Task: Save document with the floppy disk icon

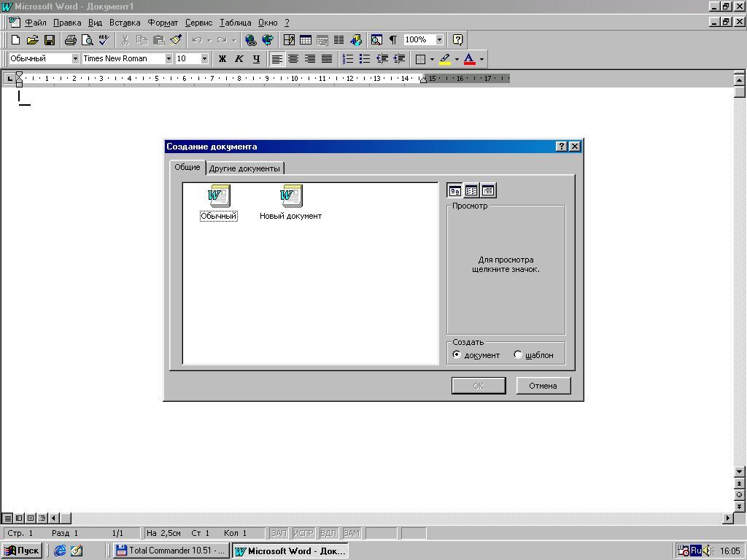Action: pyautogui.click(x=50, y=40)
